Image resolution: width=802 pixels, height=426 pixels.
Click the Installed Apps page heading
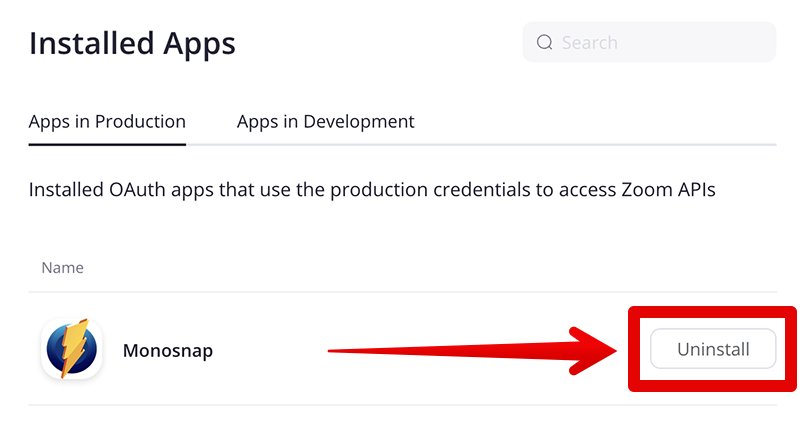point(132,43)
